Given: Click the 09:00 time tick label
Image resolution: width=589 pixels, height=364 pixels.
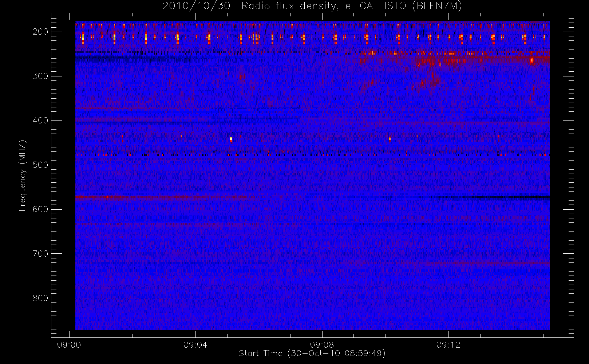Looking at the screenshot, I should point(69,345).
